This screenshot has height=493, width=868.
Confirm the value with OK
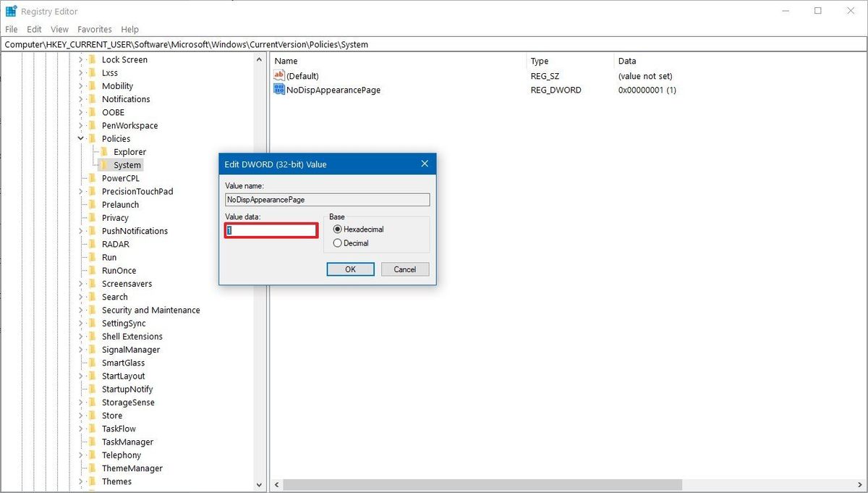tap(350, 269)
